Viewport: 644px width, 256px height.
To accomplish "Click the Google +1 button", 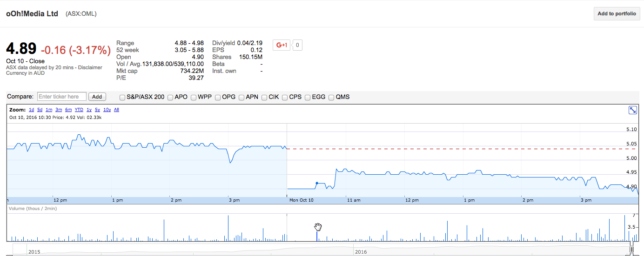I will tap(281, 45).
